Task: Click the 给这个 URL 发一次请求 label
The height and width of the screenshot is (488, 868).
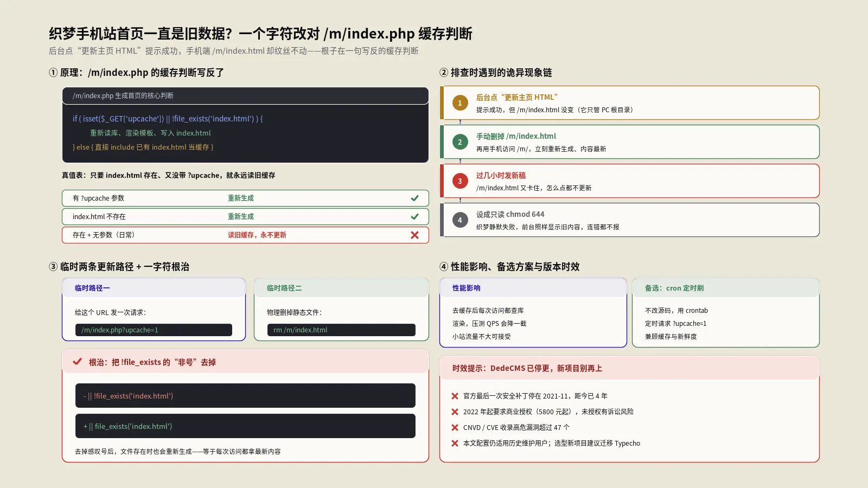Action: (x=110, y=312)
